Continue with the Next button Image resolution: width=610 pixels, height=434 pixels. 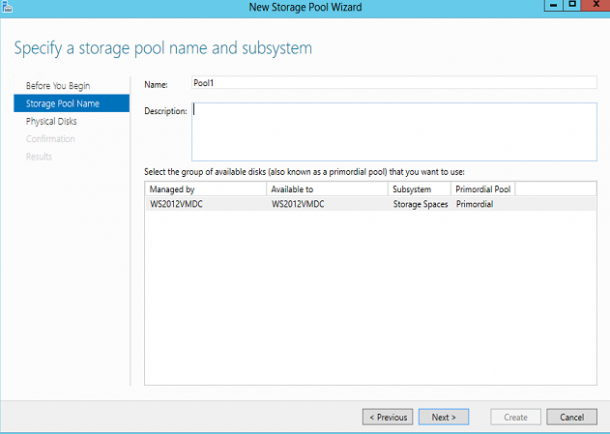[443, 417]
